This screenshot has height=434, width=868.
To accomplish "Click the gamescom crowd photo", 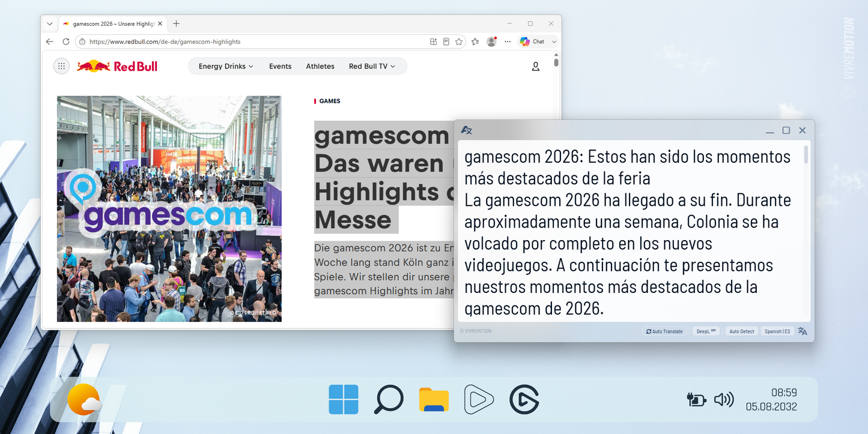I will coord(169,209).
